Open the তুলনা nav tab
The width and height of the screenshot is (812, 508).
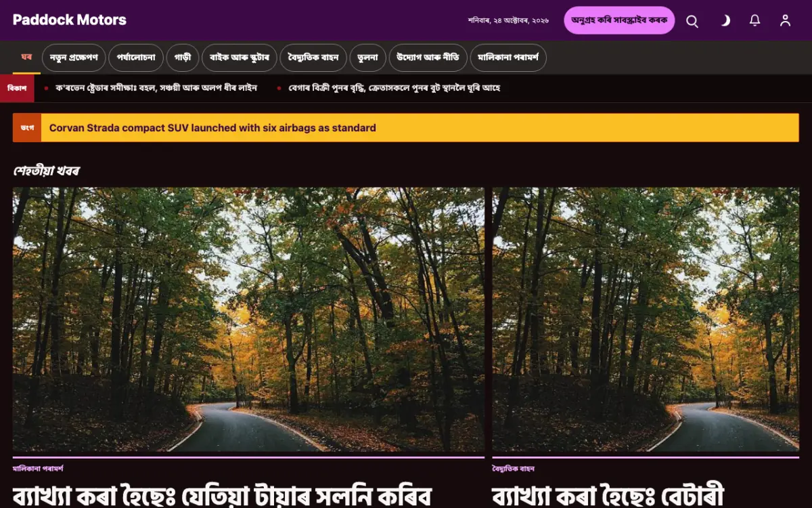368,58
